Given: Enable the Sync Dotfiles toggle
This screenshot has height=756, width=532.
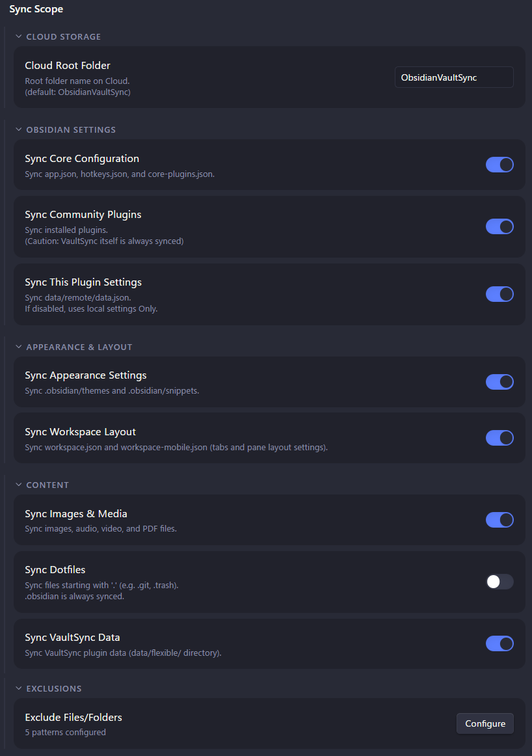Looking at the screenshot, I should coord(499,582).
